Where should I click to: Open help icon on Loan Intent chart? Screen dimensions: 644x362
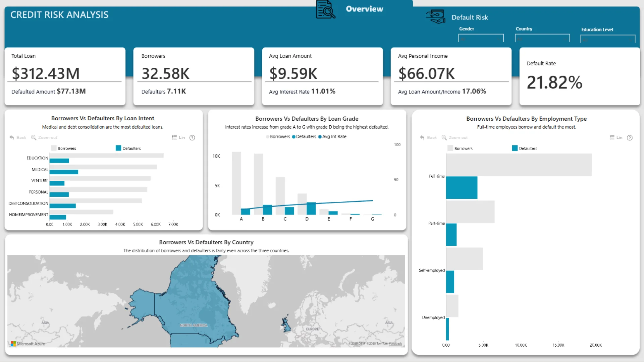point(192,137)
